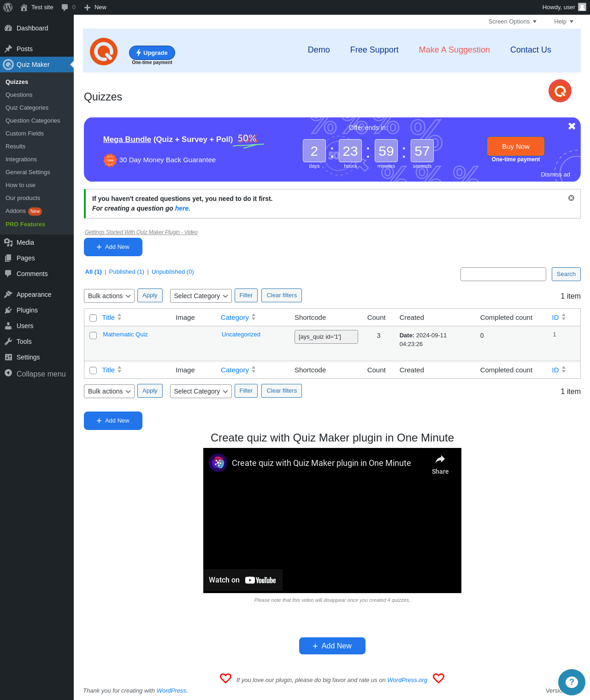Image resolution: width=590 pixels, height=700 pixels.
Task: Check the Mathematic Quiz row checkbox
Action: 93,335
